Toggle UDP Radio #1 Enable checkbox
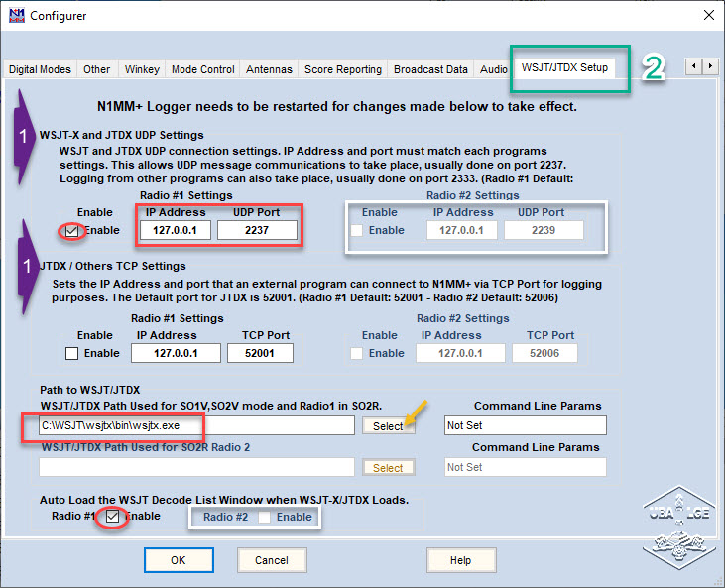Image resolution: width=725 pixels, height=588 pixels. tap(71, 231)
